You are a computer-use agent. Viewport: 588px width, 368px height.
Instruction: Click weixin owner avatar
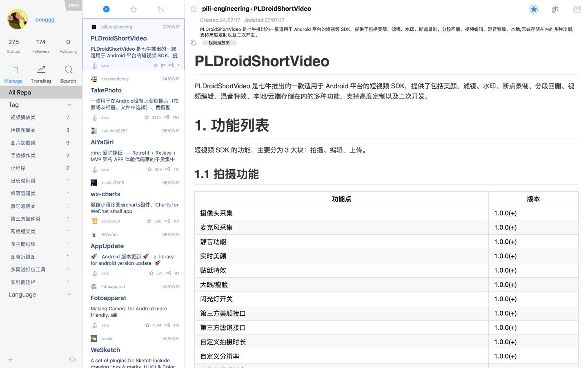pos(94,339)
